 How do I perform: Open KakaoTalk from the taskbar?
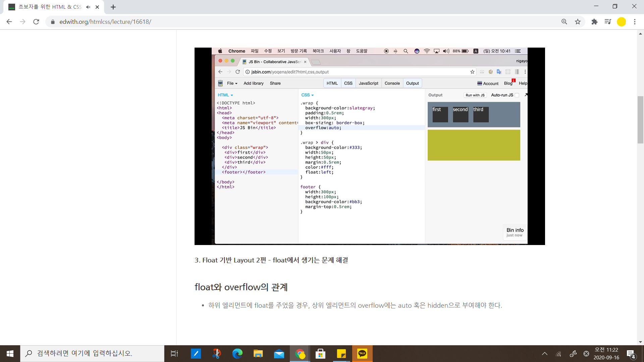[362, 354]
